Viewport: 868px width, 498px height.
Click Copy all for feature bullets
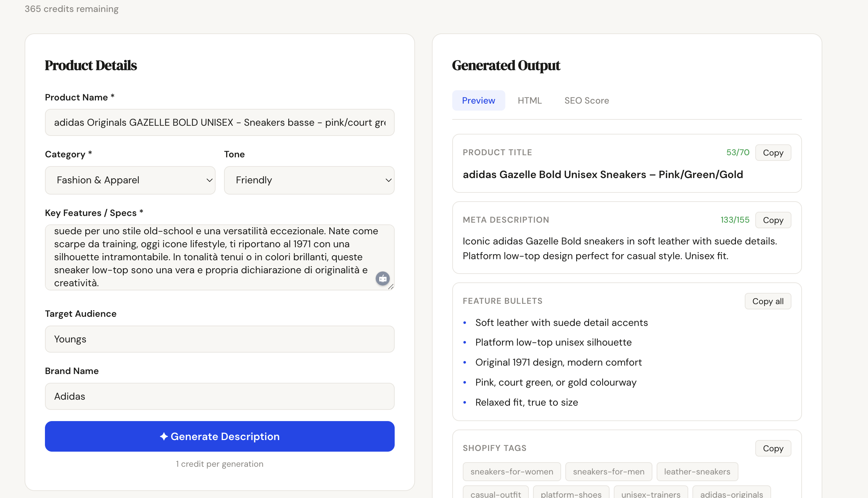pos(768,301)
